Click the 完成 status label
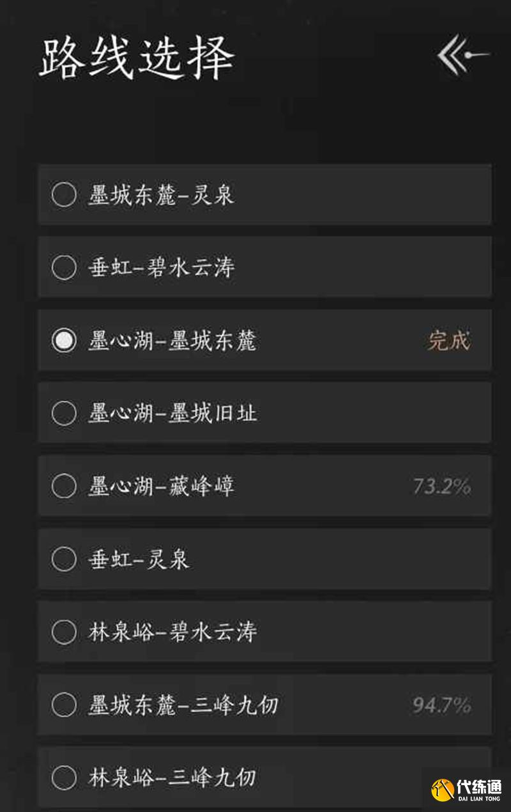 [x=448, y=341]
